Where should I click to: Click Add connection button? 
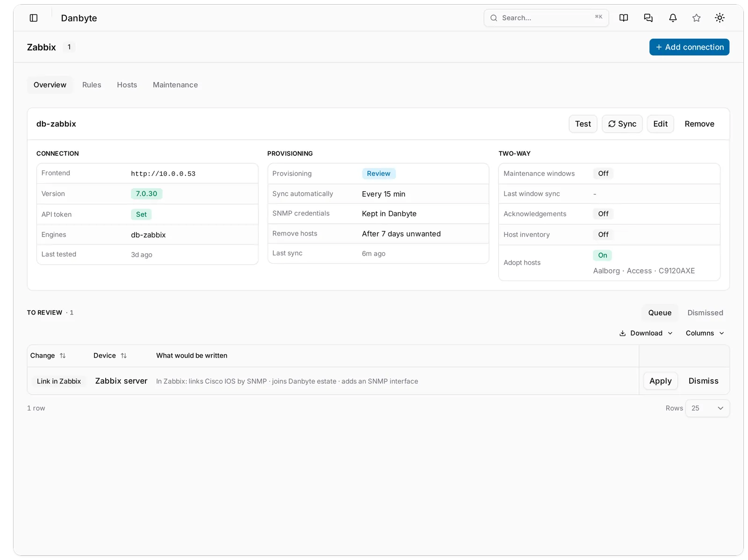coord(689,47)
